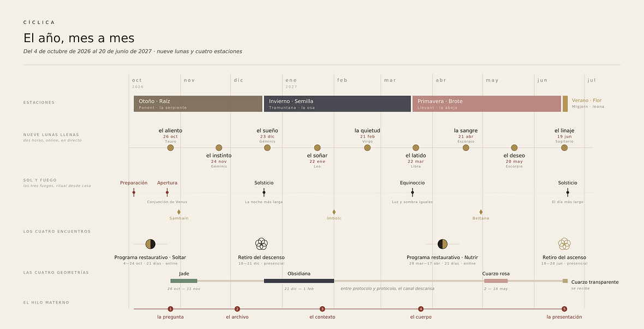The height and width of the screenshot is (329, 644).
Task: Click the Retiro del descenso title
Action: (261, 257)
